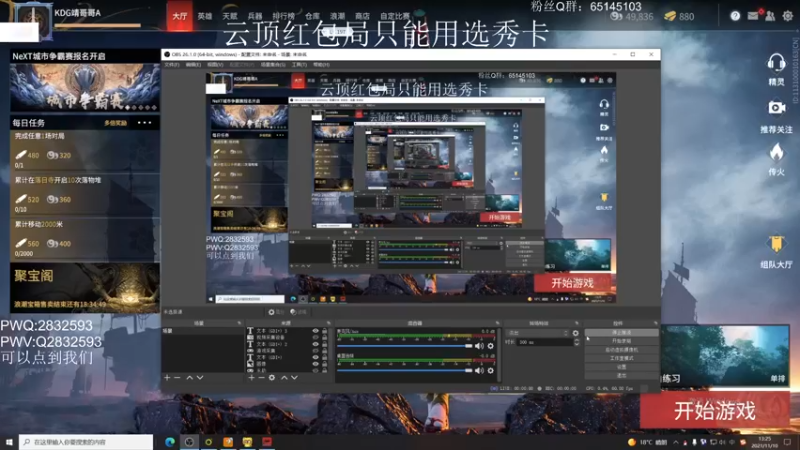Adjust second mixer channel volume slider
The height and width of the screenshot is (450, 800).
click(x=405, y=370)
